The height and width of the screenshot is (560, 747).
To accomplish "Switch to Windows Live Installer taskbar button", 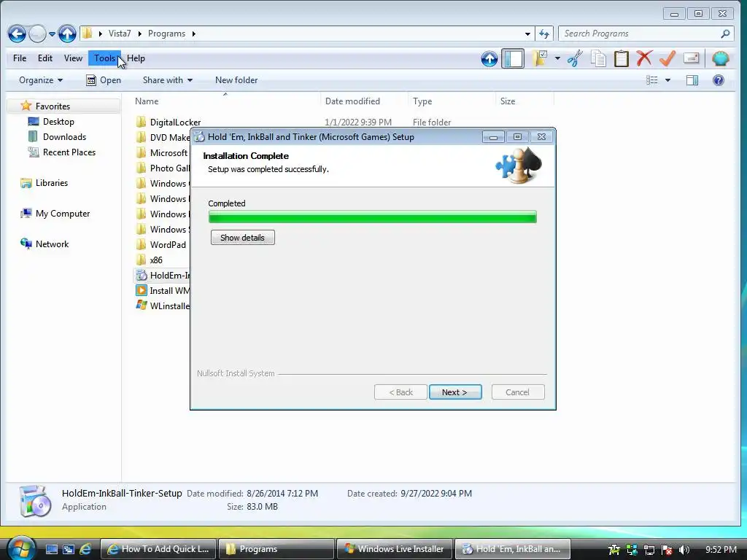I will pos(395,549).
